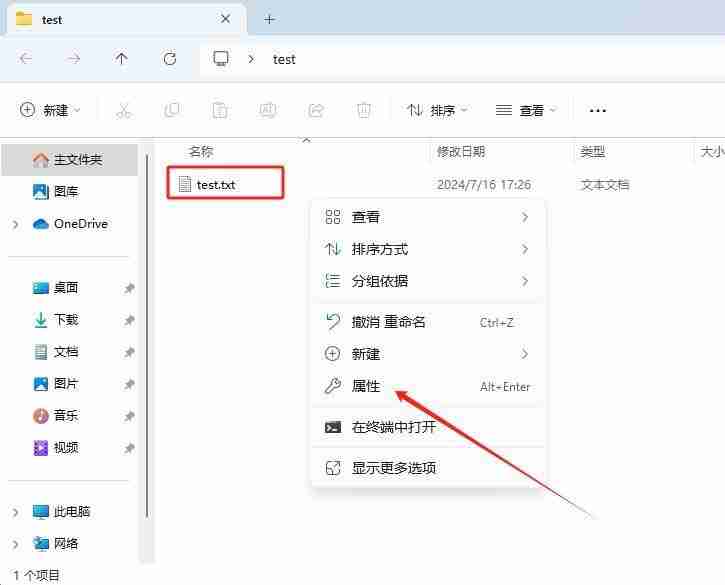Open the three-dot more options menu
Image resolution: width=725 pixels, height=585 pixels.
(597, 111)
